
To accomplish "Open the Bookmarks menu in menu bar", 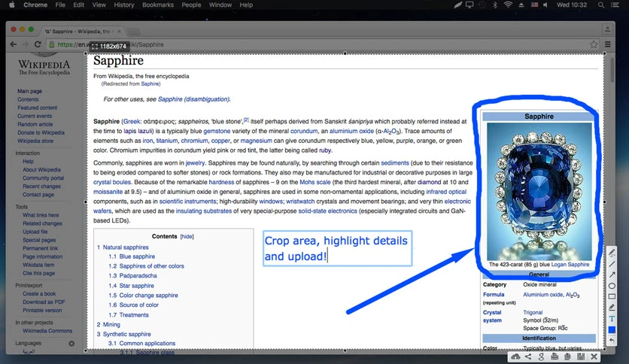I will (158, 5).
